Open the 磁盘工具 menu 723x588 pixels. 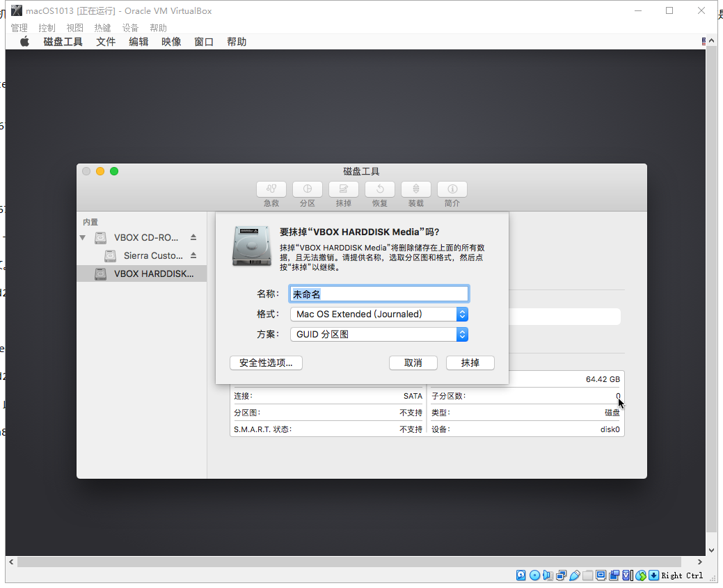[x=63, y=42]
